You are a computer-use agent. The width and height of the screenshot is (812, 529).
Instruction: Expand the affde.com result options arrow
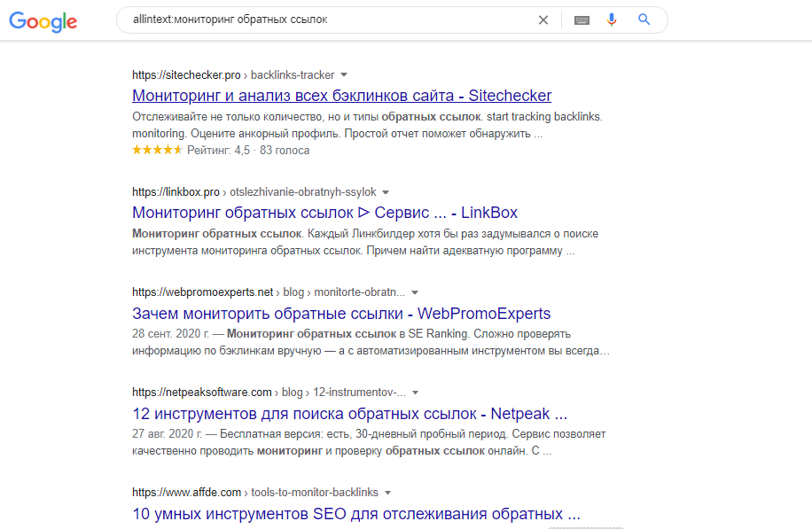(388, 493)
